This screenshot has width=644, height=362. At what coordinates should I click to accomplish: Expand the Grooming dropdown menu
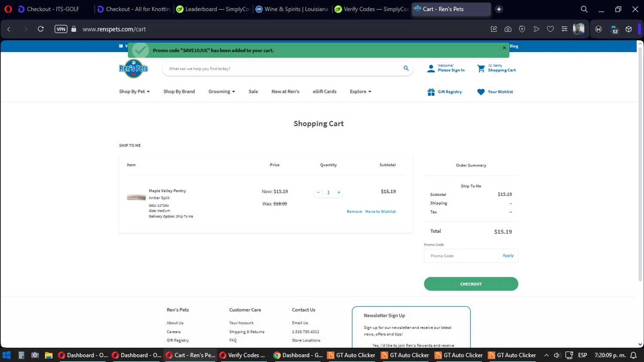(x=222, y=91)
